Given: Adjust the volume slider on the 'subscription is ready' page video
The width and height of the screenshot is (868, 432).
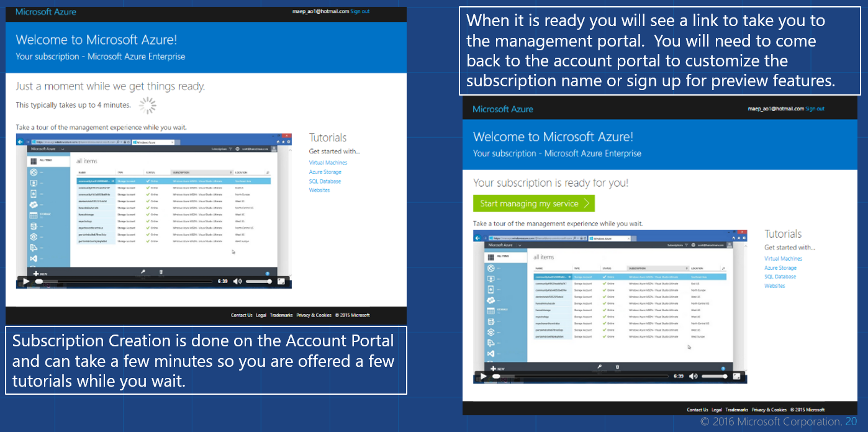Looking at the screenshot, I should point(715,376).
